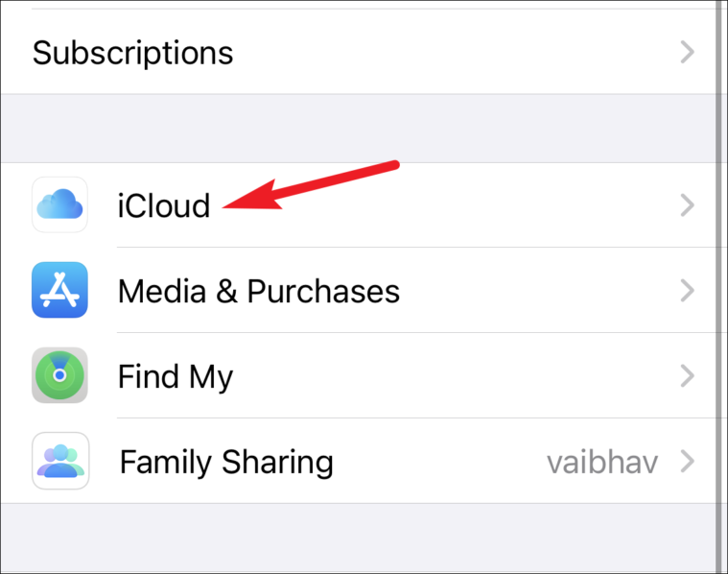
Task: Click the red arrow annotation pointing at iCloud
Action: [x=310, y=185]
